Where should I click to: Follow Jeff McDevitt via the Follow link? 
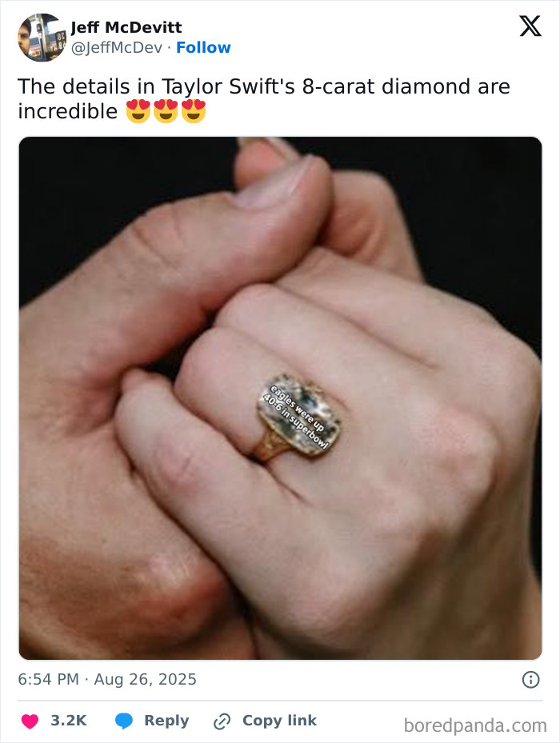[x=203, y=47]
